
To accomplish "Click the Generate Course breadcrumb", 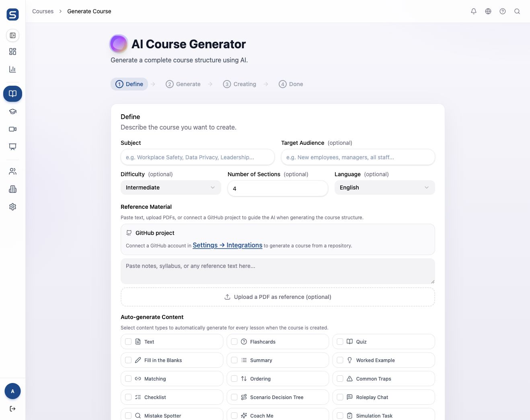I will (x=89, y=11).
